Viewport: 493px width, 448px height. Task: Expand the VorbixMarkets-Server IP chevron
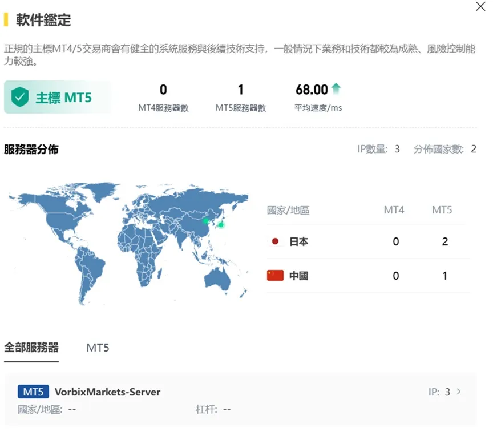[459, 392]
